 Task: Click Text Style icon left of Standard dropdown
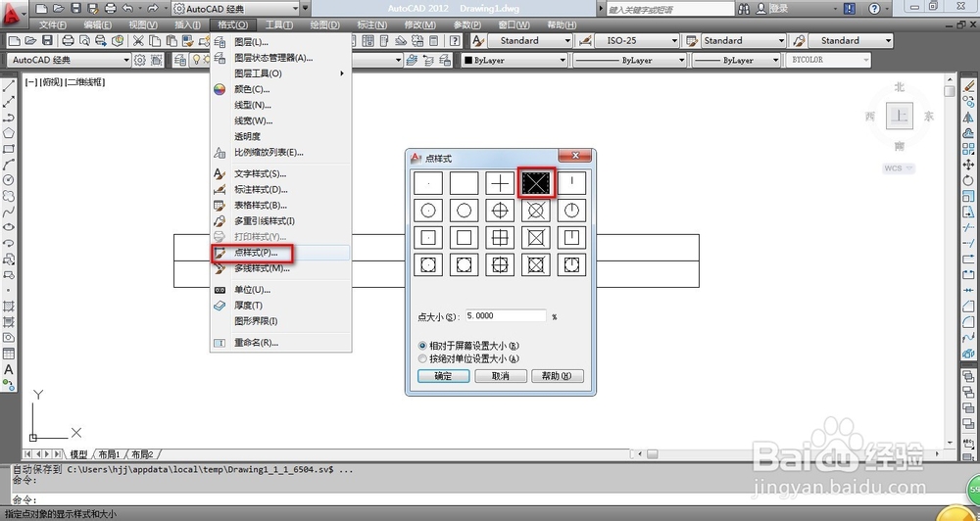478,41
